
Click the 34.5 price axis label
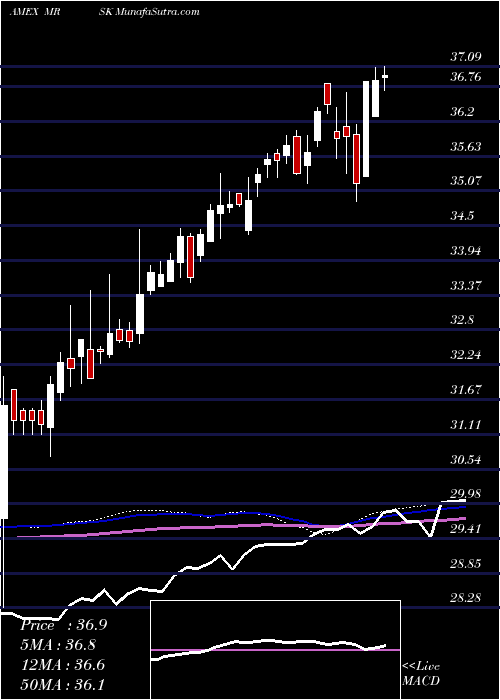(x=462, y=216)
